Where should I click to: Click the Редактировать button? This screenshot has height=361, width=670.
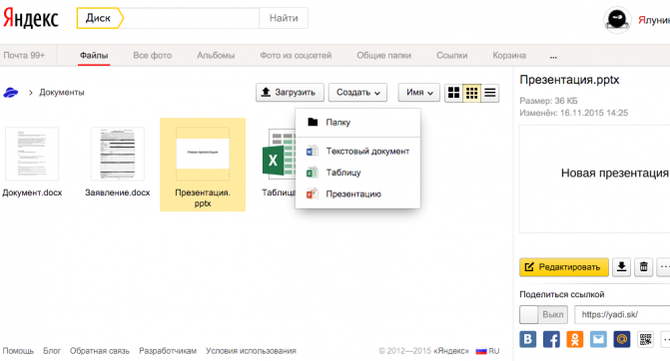tap(564, 267)
